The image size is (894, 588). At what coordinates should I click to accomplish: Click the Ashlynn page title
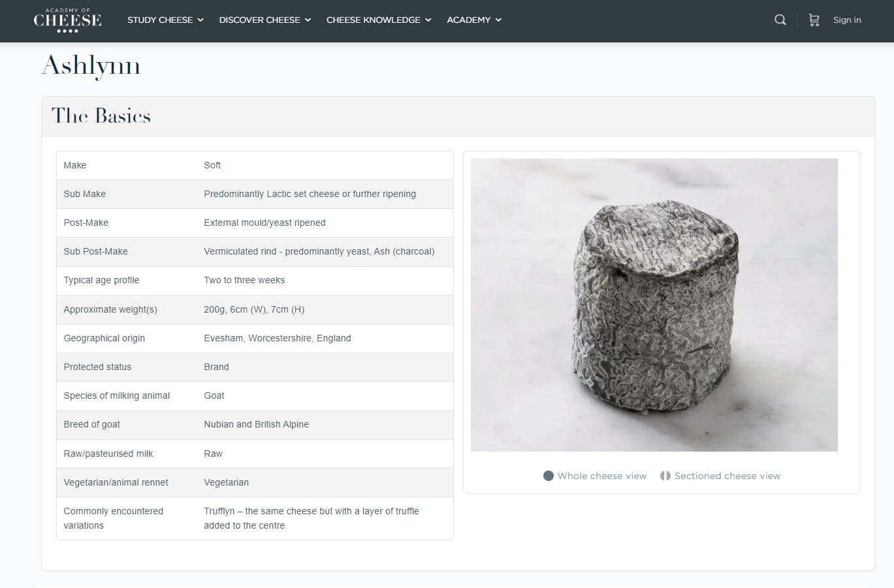click(91, 65)
